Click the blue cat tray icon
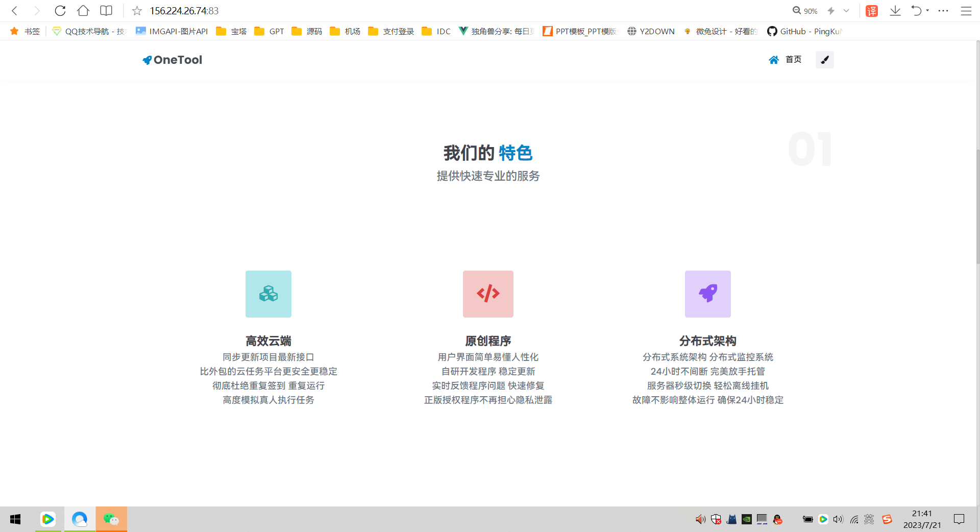980x532 pixels. [x=732, y=519]
